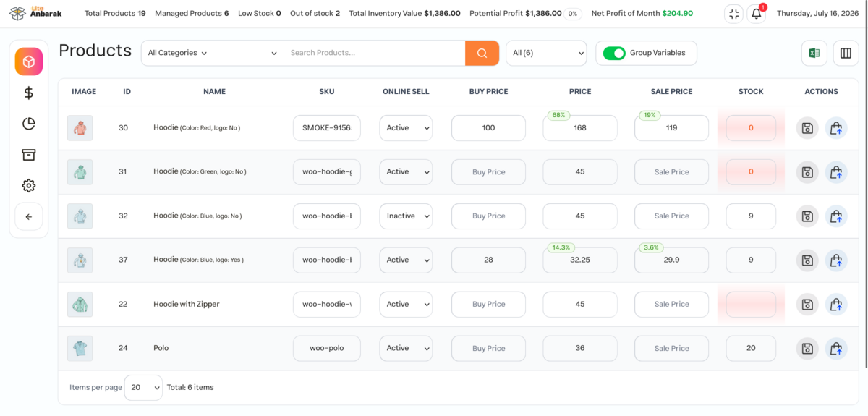868x416 pixels.
Task: Open the archive box section in sidebar
Action: click(x=29, y=155)
